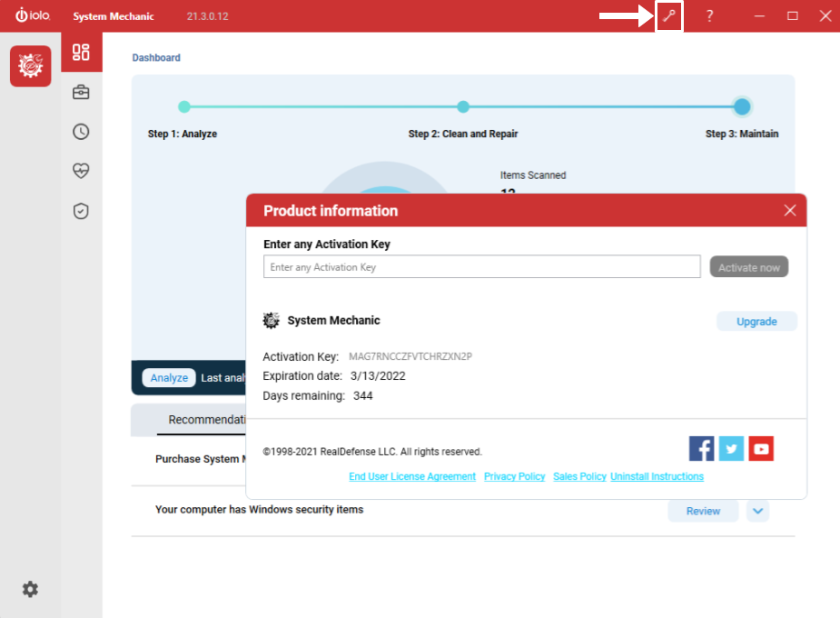840x618 pixels.
Task: Open the activation key icon in title bar
Action: pyautogui.click(x=668, y=16)
